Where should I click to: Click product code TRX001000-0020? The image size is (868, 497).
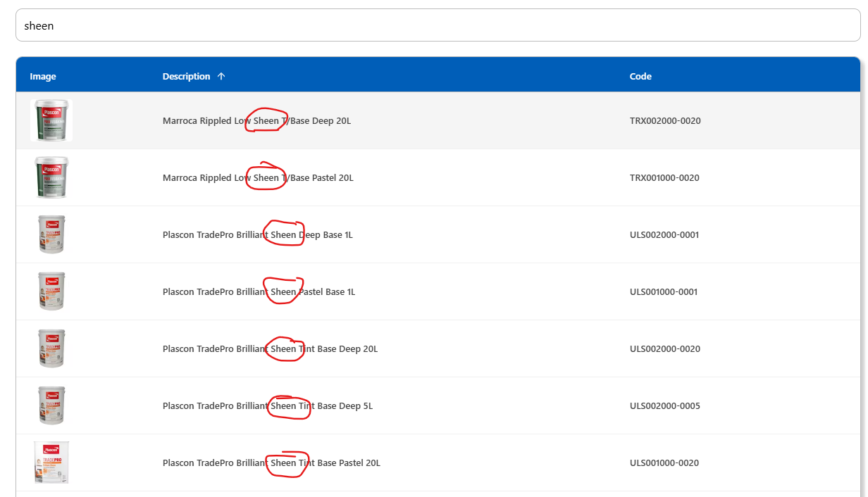pos(664,177)
